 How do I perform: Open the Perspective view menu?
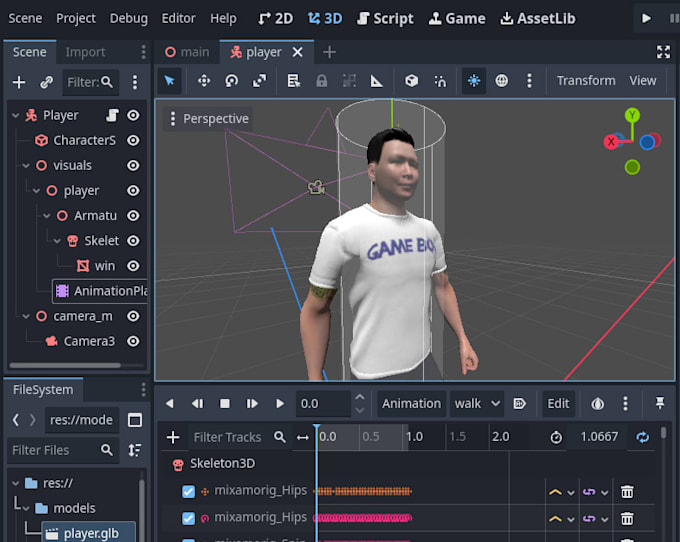point(209,118)
